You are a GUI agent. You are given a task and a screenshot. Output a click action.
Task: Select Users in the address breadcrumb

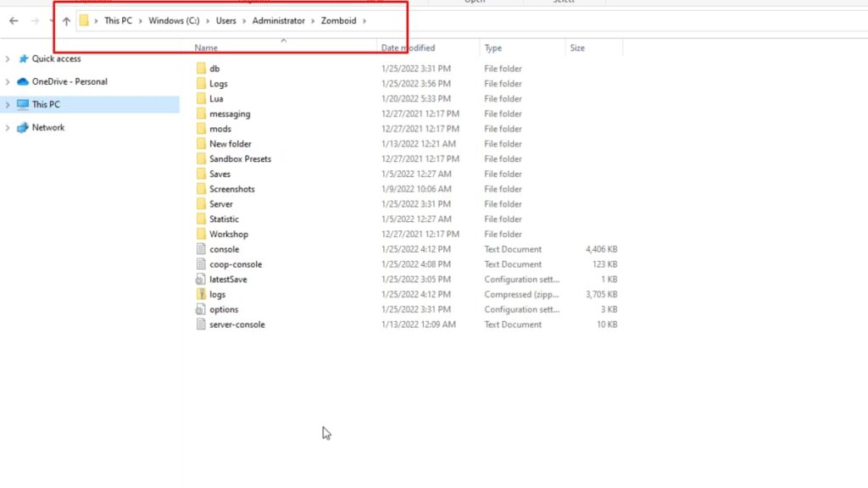[225, 21]
